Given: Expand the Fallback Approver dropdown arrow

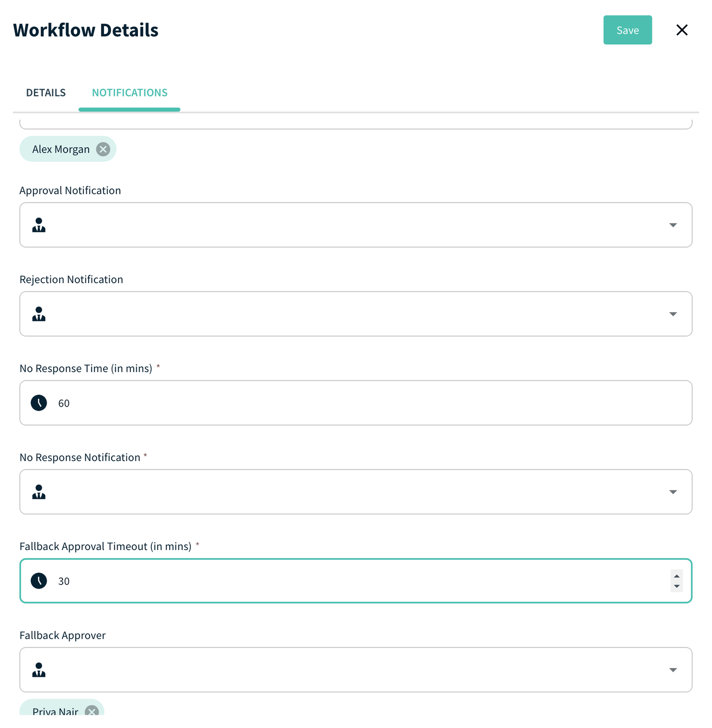Looking at the screenshot, I should [x=673, y=670].
